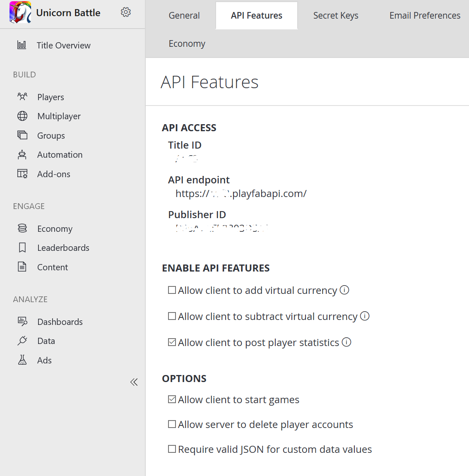Collapse the navigation sidebar

(x=134, y=382)
